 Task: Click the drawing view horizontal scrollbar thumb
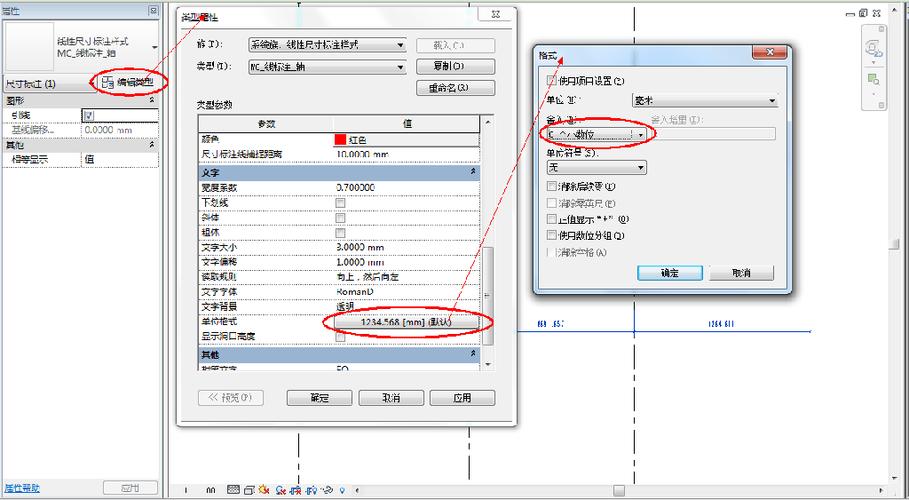(x=619, y=491)
